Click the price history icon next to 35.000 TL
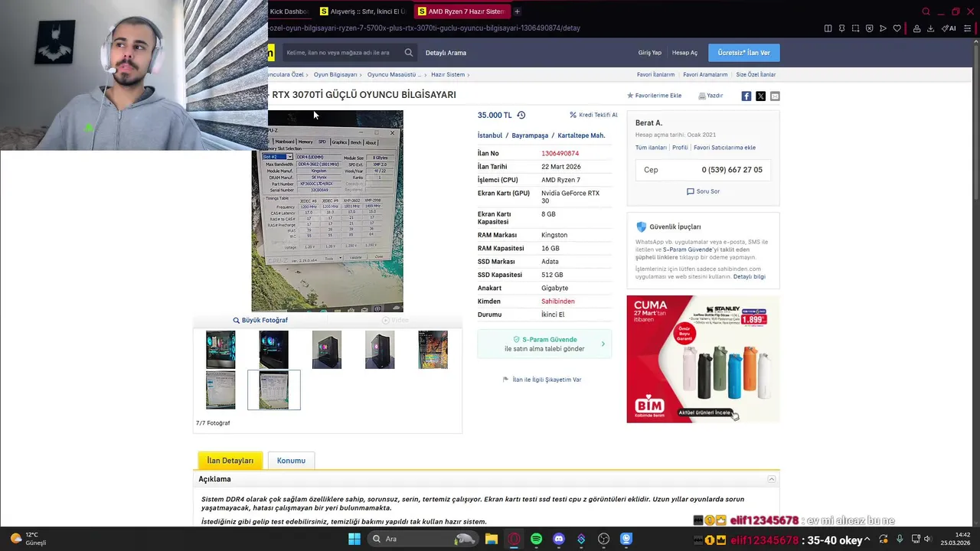 point(521,115)
